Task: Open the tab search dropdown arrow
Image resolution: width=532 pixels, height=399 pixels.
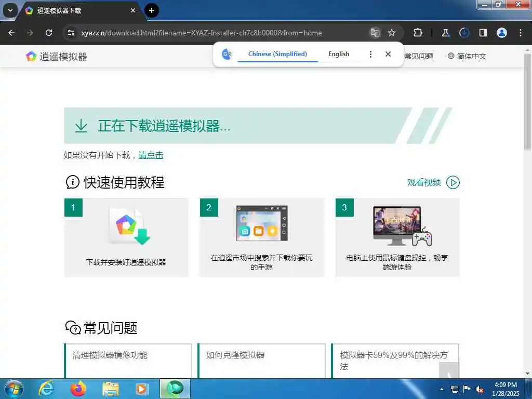Action: (10, 10)
